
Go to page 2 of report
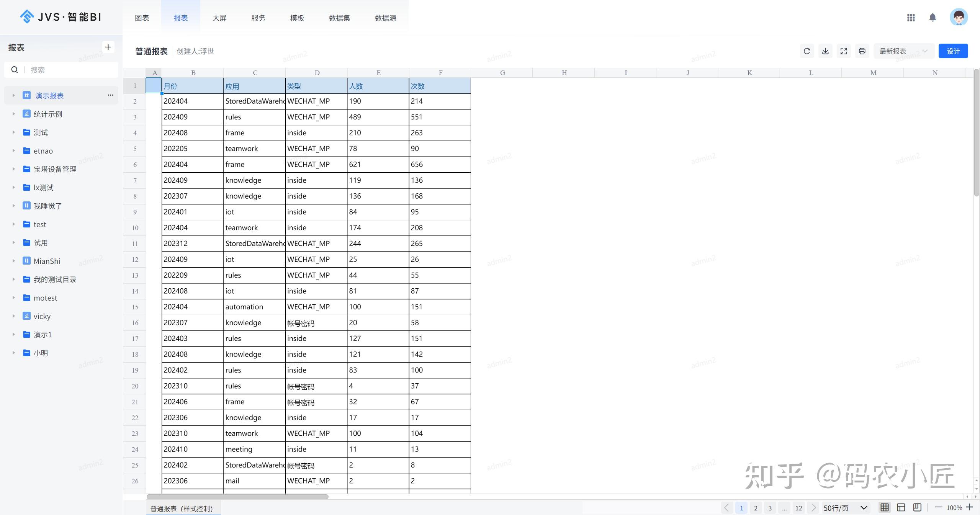coord(756,508)
